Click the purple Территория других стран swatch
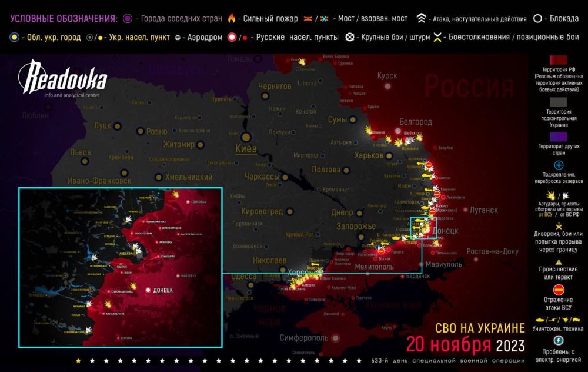The image size is (588, 372). [558, 137]
